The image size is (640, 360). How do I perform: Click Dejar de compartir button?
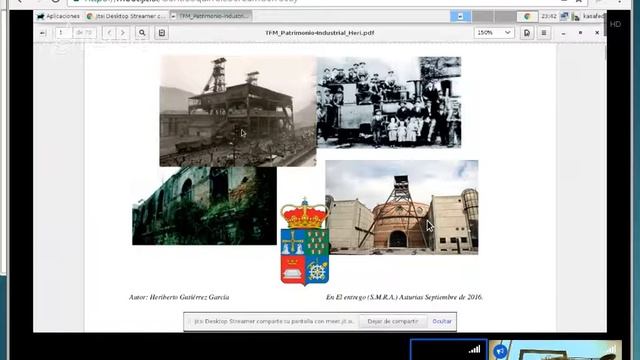coord(393,322)
